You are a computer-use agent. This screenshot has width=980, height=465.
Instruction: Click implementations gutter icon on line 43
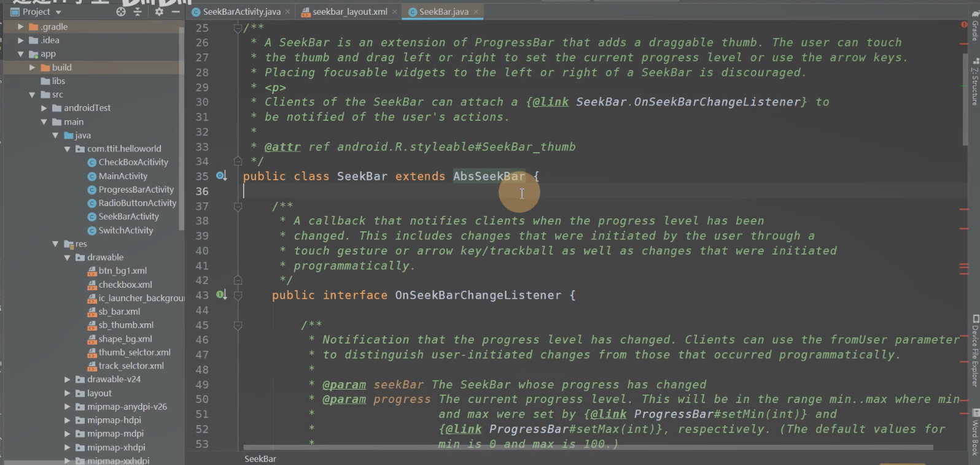point(222,295)
